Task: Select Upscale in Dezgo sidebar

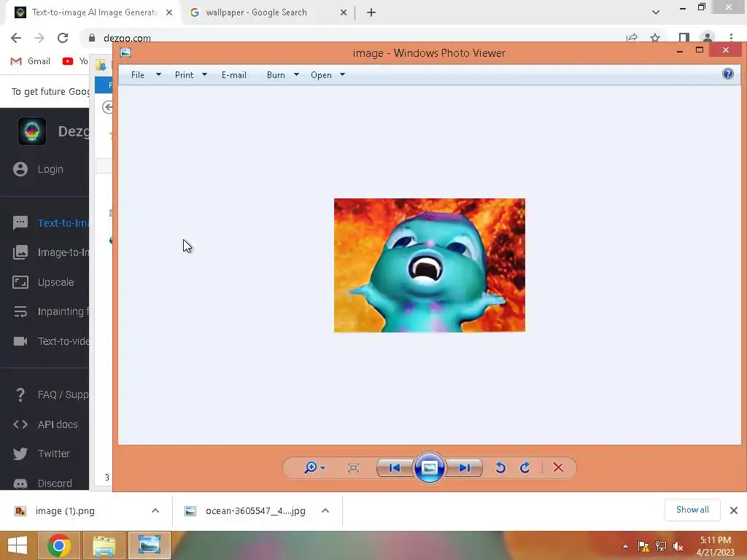Action: (44, 282)
